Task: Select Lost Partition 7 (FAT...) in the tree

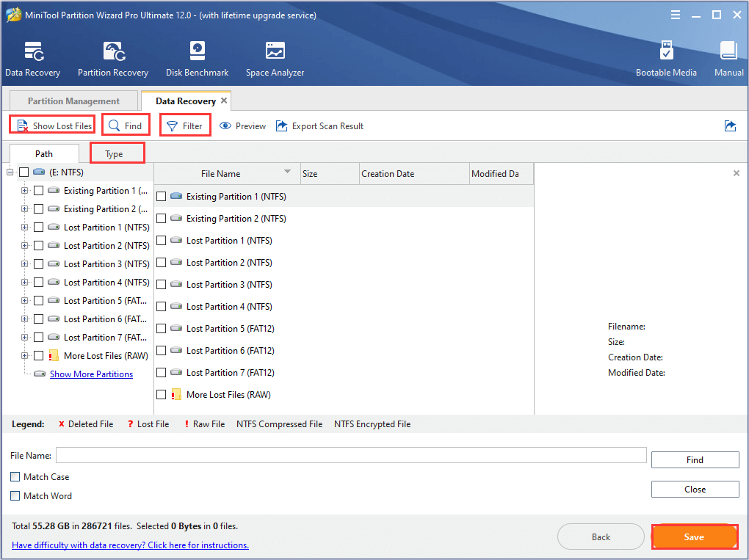Action: coord(105,338)
